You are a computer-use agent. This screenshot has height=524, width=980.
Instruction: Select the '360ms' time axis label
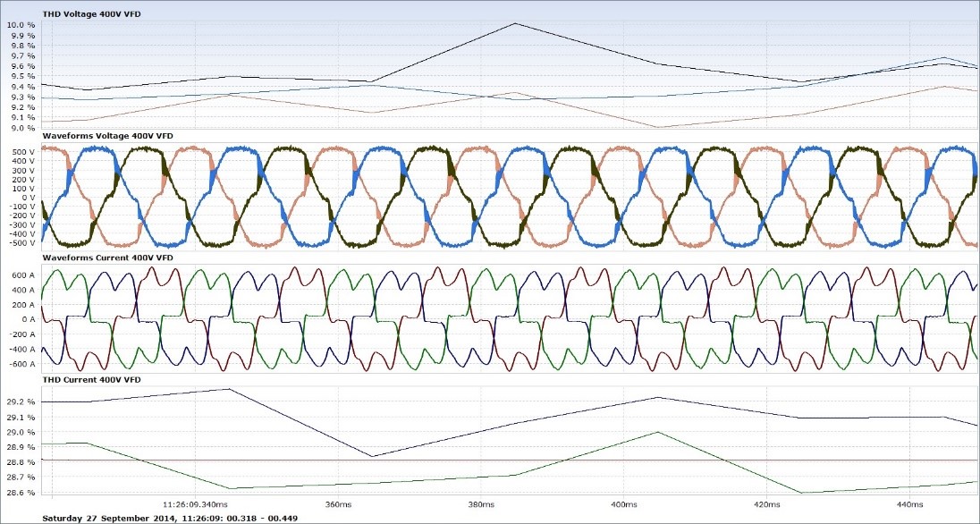pos(338,504)
